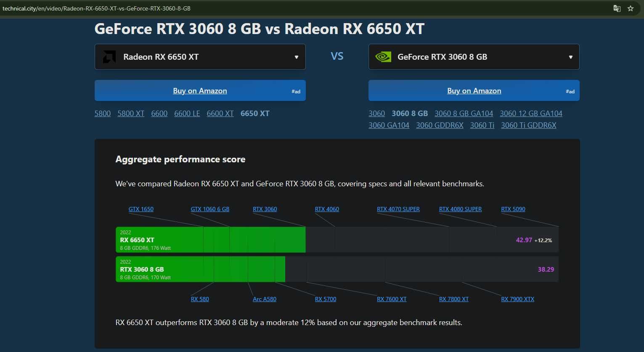This screenshot has height=352, width=644.
Task: Open the 3060 GA104 link
Action: (x=389, y=125)
